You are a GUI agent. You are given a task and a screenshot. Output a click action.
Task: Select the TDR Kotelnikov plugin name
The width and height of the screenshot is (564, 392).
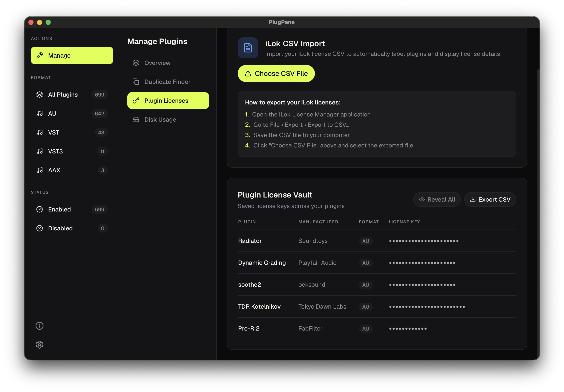point(259,306)
